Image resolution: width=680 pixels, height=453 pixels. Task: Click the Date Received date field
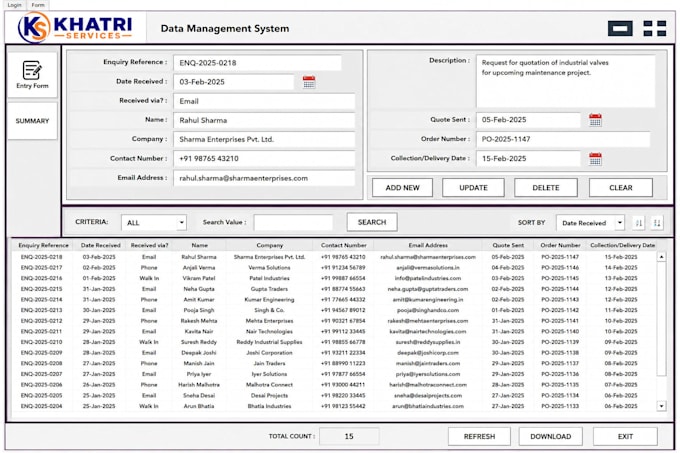tap(234, 82)
